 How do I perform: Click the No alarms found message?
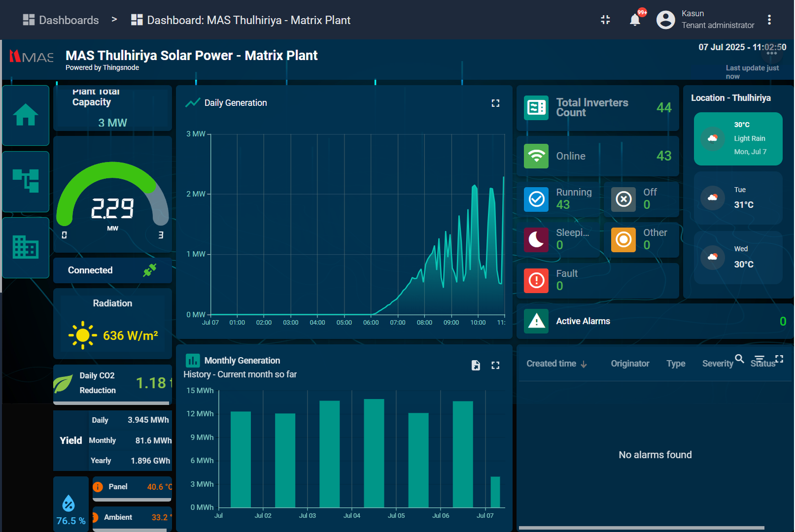(x=655, y=455)
